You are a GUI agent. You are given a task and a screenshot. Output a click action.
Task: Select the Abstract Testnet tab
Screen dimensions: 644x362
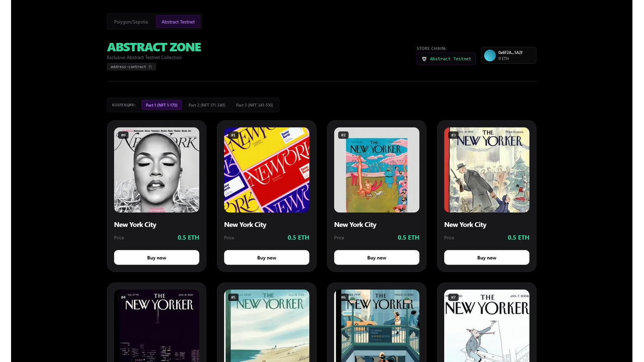(178, 22)
